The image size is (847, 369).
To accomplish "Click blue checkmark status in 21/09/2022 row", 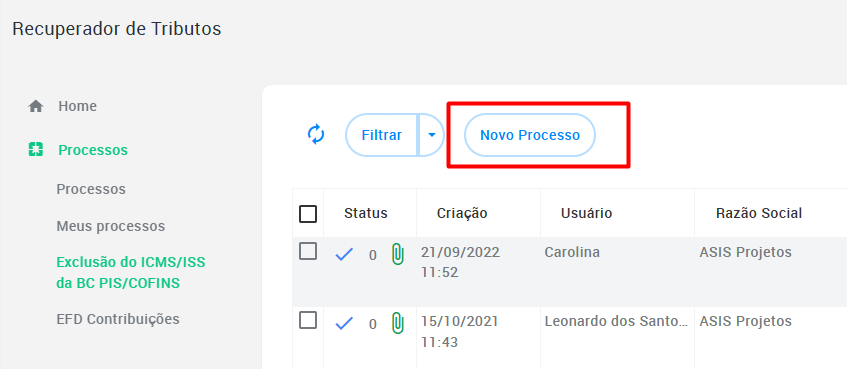I will pyautogui.click(x=344, y=254).
